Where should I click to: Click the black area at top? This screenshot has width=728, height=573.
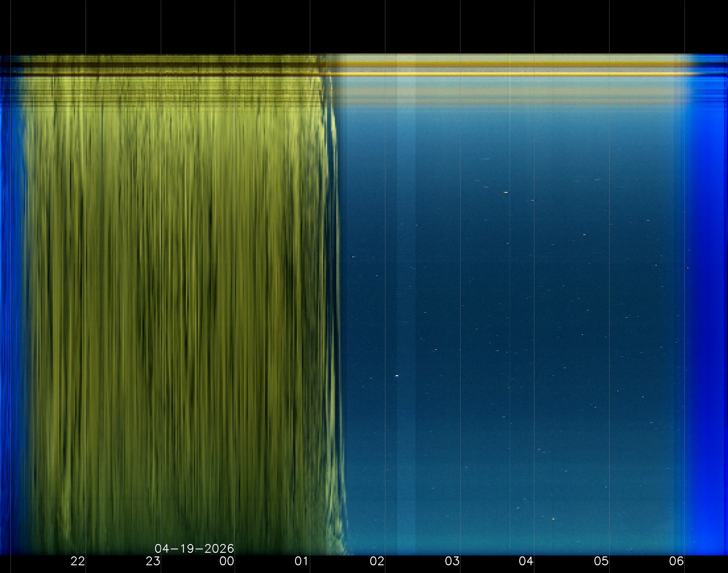(364, 27)
